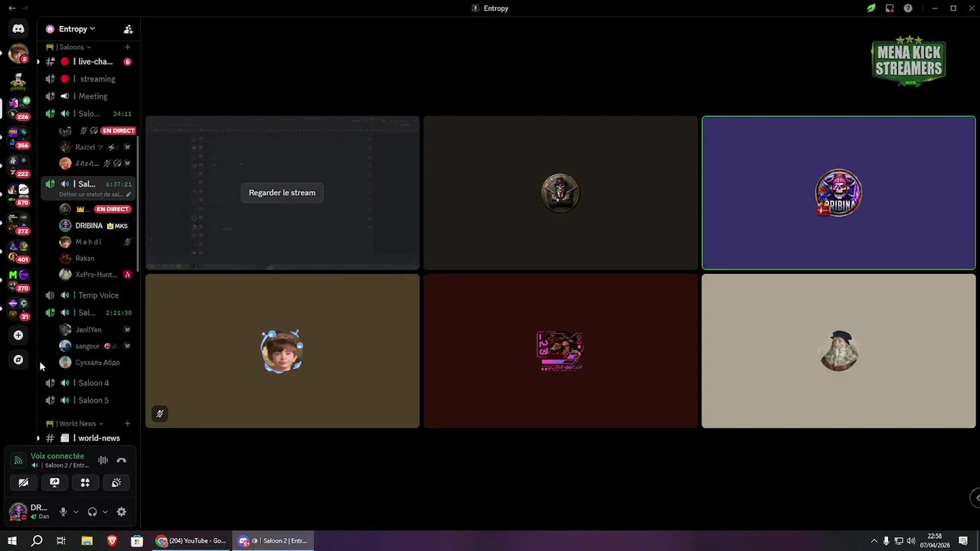Open the live-cha... text channel
The height and width of the screenshot is (551, 980).
pos(88,61)
